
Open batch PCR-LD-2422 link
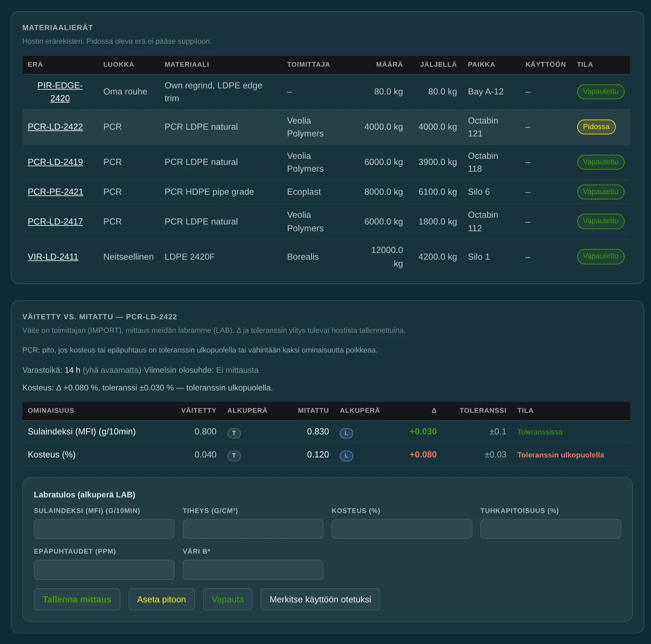(55, 127)
